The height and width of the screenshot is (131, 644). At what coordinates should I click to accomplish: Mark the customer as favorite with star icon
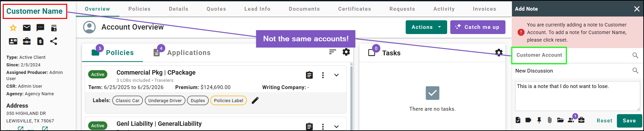[x=13, y=28]
